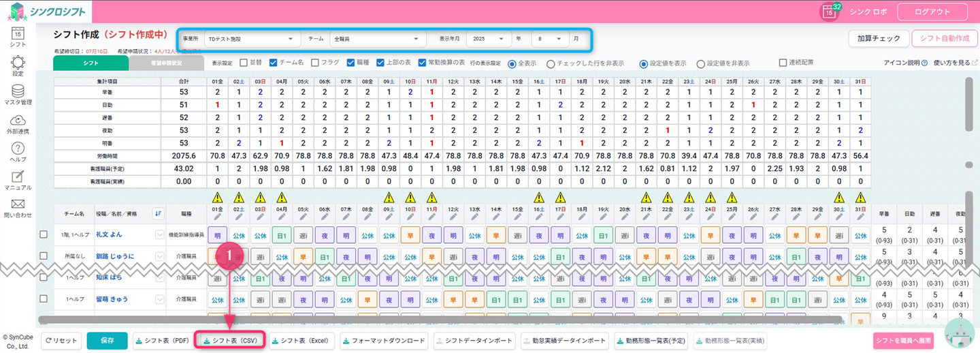Enable the 並替 checkbox
The height and width of the screenshot is (353, 980).
[244, 63]
